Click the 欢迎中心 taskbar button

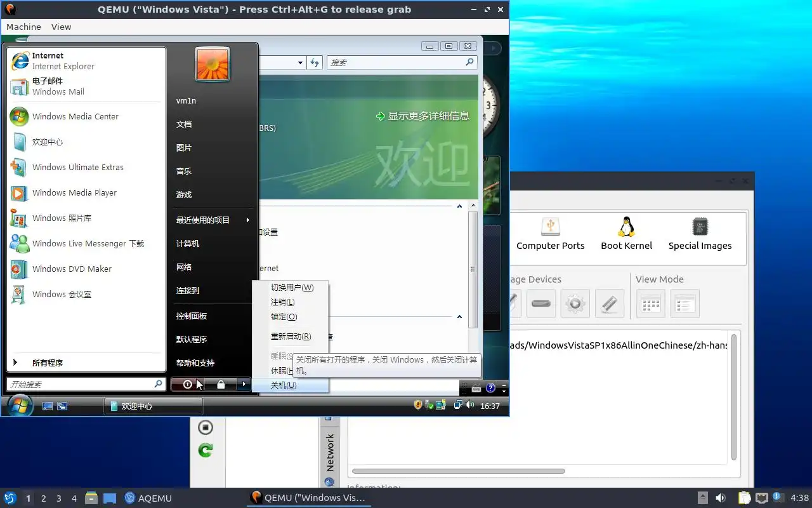click(x=153, y=406)
